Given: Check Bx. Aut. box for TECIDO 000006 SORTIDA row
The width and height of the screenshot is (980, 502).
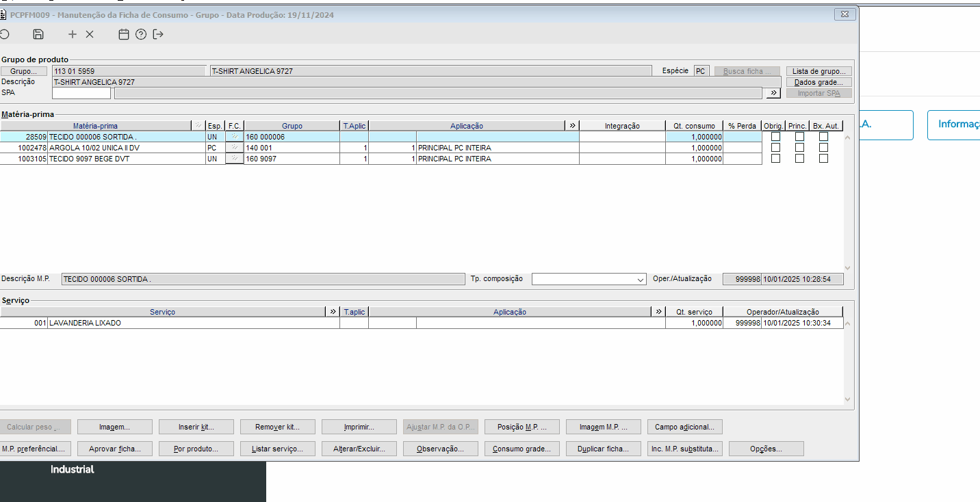Looking at the screenshot, I should pyautogui.click(x=823, y=137).
